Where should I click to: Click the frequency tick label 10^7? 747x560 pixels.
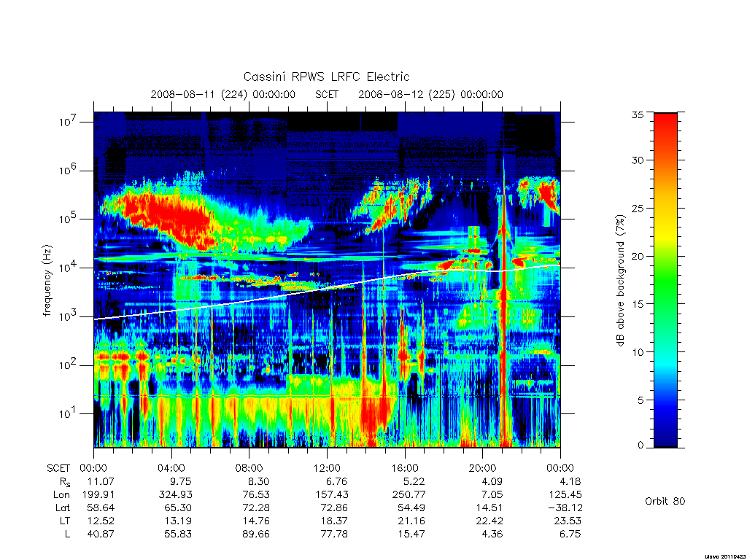point(69,122)
